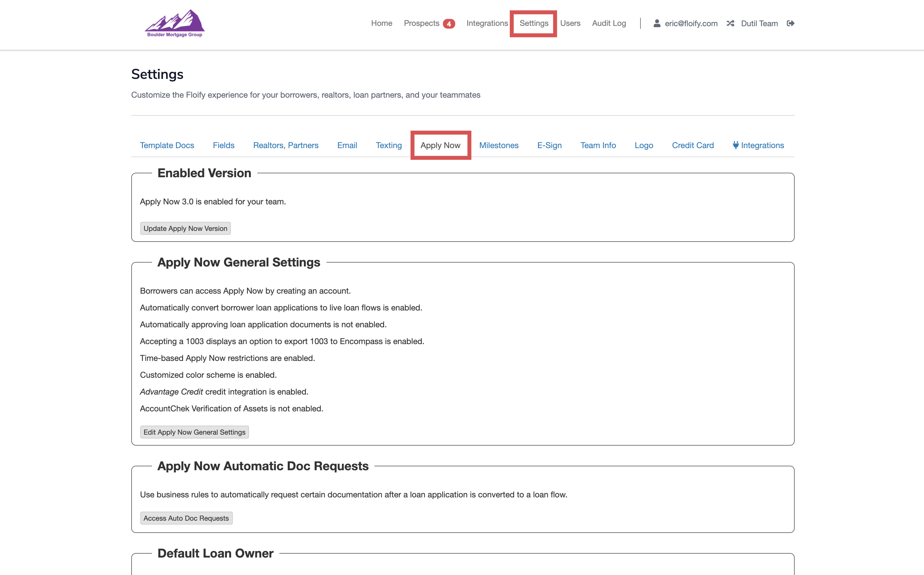
Task: Click Access Auto Doc Requests button
Action: (x=186, y=518)
